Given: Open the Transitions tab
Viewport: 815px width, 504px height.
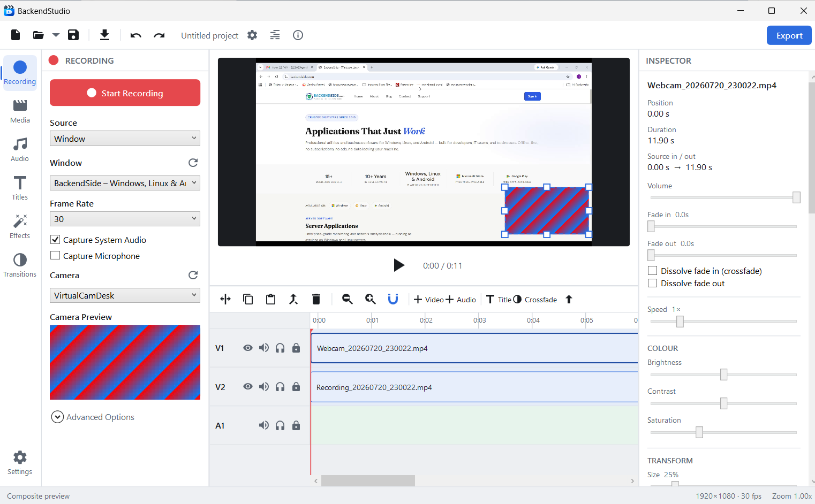Looking at the screenshot, I should tap(20, 265).
